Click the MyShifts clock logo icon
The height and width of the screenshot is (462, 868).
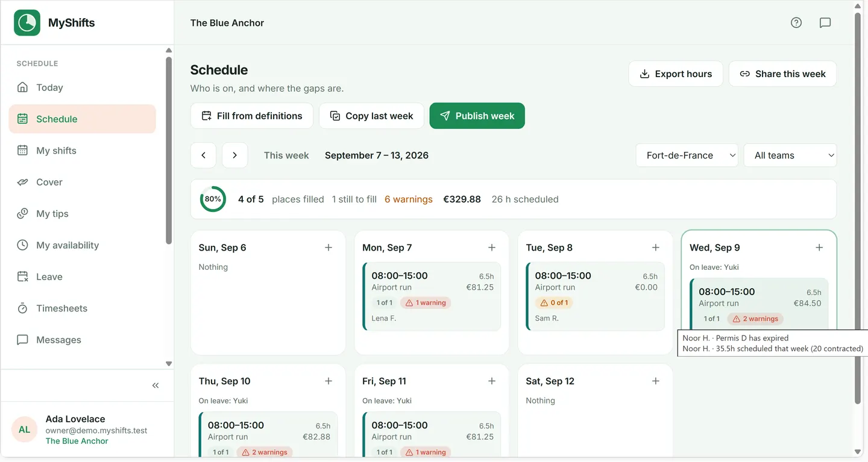pyautogui.click(x=27, y=23)
